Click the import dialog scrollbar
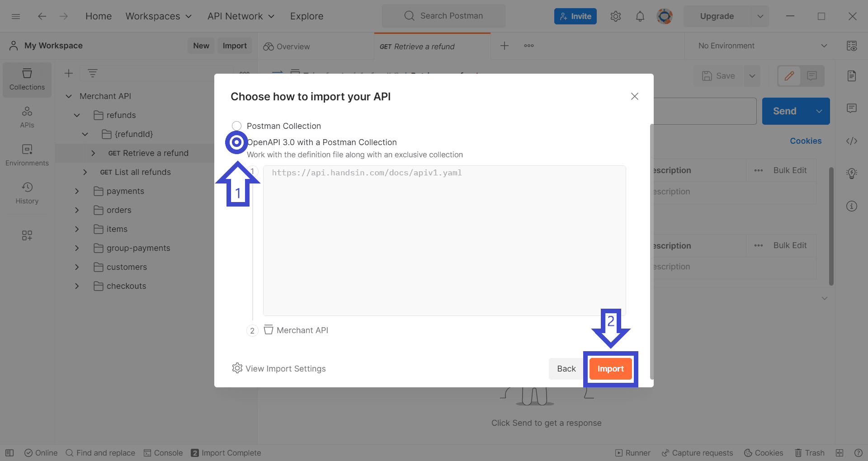868x461 pixels. (x=651, y=251)
